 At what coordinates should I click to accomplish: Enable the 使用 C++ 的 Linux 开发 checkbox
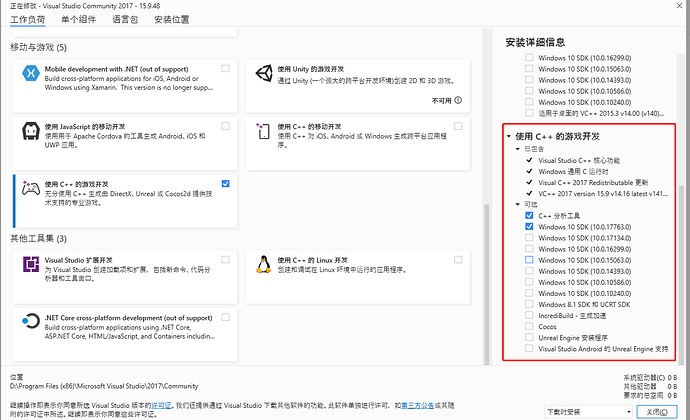click(x=458, y=260)
